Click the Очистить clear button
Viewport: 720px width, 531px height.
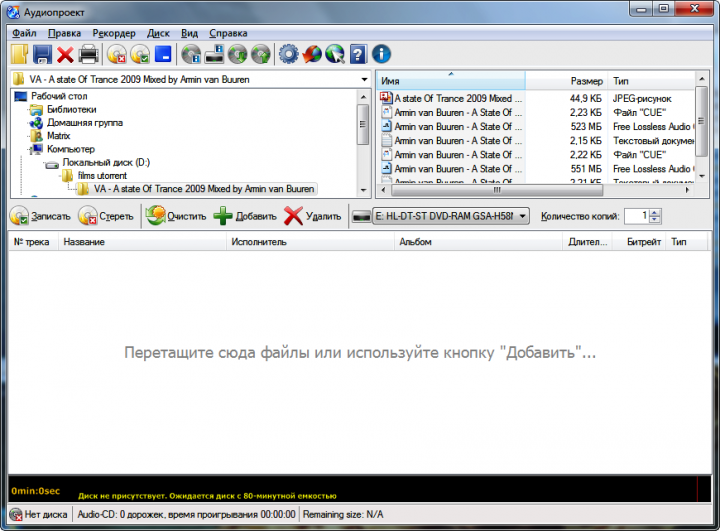click(x=176, y=216)
